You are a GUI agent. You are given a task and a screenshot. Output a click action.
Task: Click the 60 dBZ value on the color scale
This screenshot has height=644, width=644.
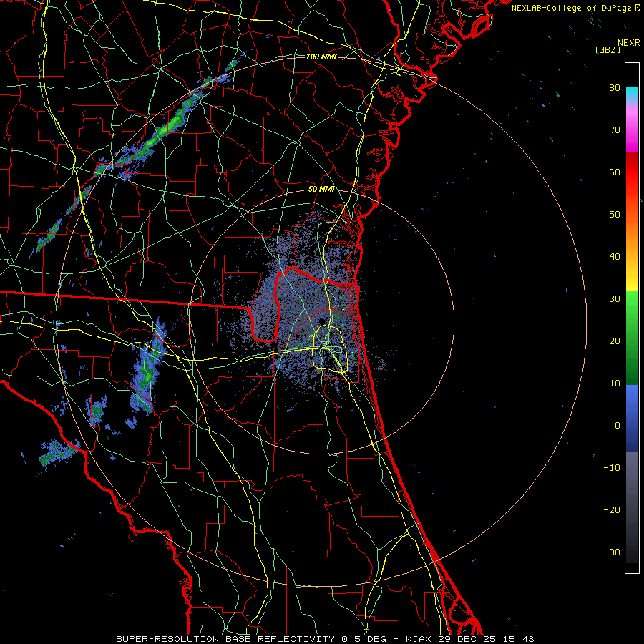[615, 172]
